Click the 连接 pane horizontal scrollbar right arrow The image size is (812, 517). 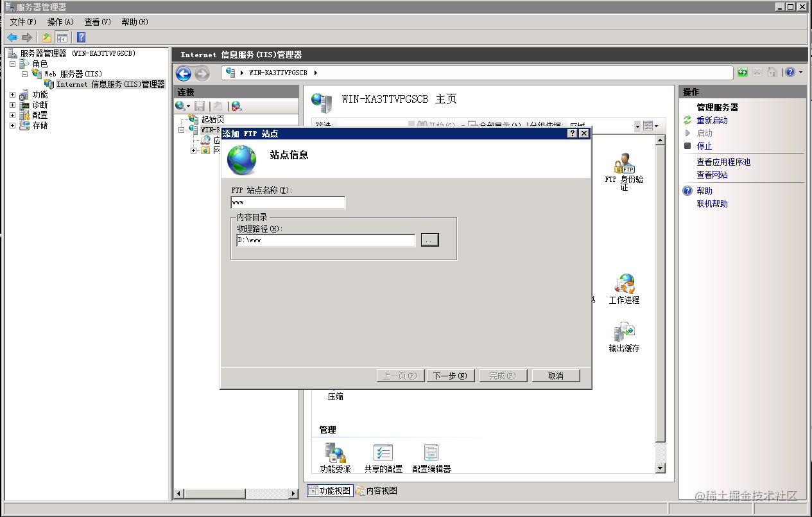[293, 494]
